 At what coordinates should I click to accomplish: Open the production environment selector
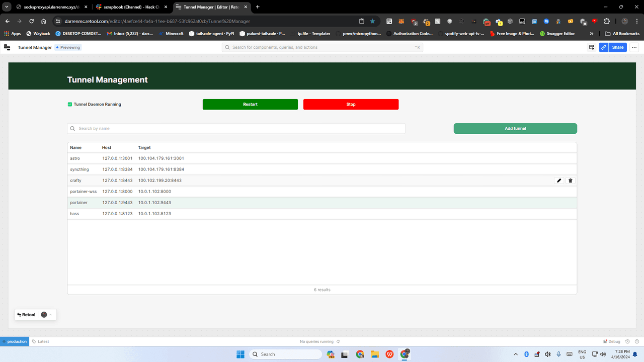[14, 341]
